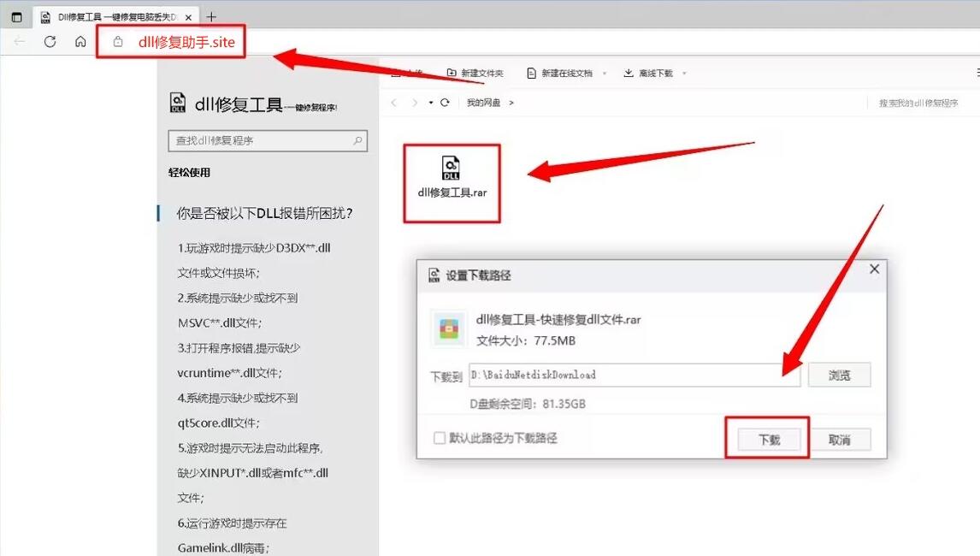The height and width of the screenshot is (556, 980).
Task: Select the dll修复工具.rar file thumbnail
Action: pos(452,169)
